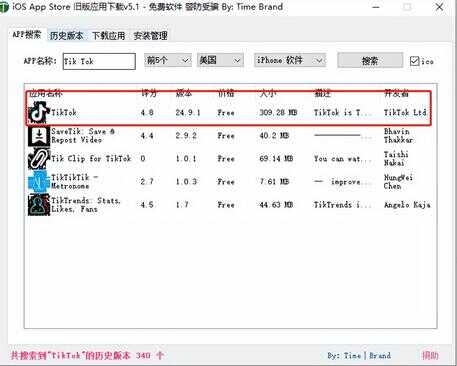
Task: Click the 描述 column header
Action: coord(322,93)
